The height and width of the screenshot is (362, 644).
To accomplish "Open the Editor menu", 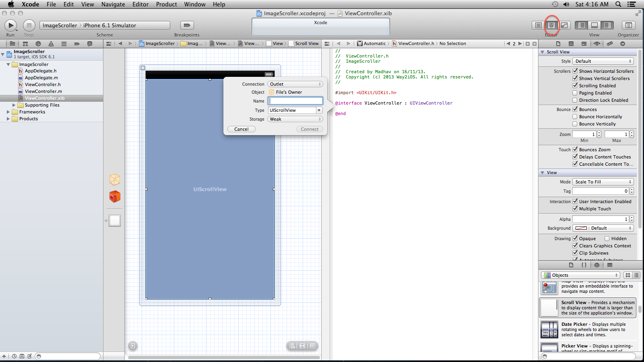I will [x=140, y=4].
